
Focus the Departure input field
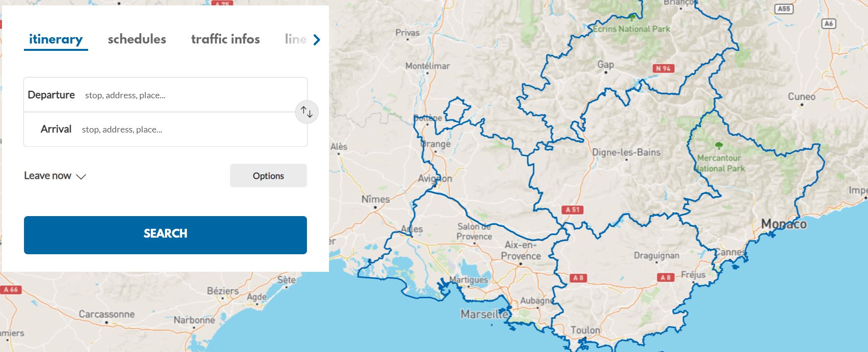pos(191,95)
